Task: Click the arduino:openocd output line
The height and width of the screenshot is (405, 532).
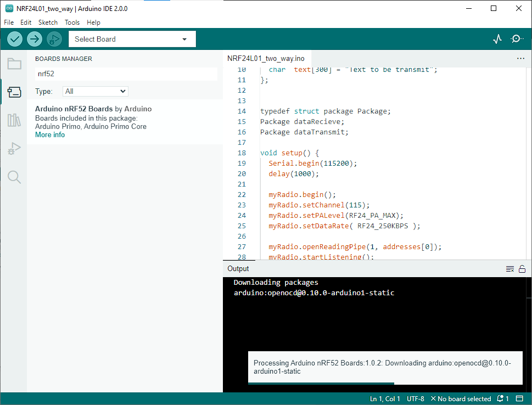Action: pyautogui.click(x=314, y=292)
